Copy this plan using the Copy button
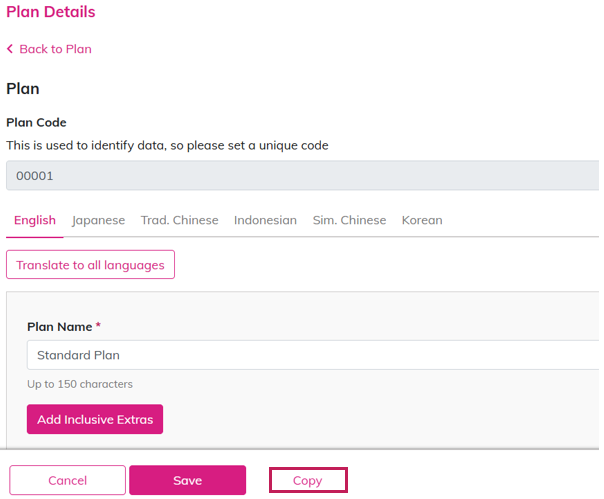 click(308, 481)
